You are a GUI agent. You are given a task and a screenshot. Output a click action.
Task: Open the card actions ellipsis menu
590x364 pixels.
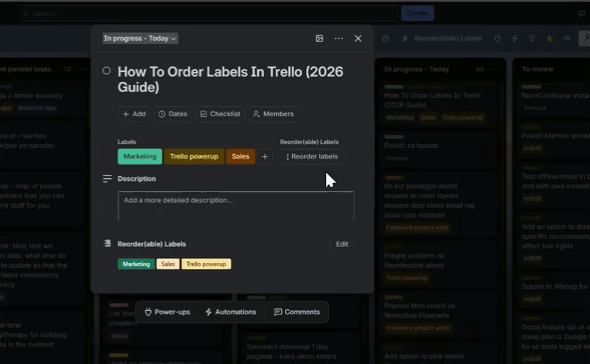coord(339,39)
